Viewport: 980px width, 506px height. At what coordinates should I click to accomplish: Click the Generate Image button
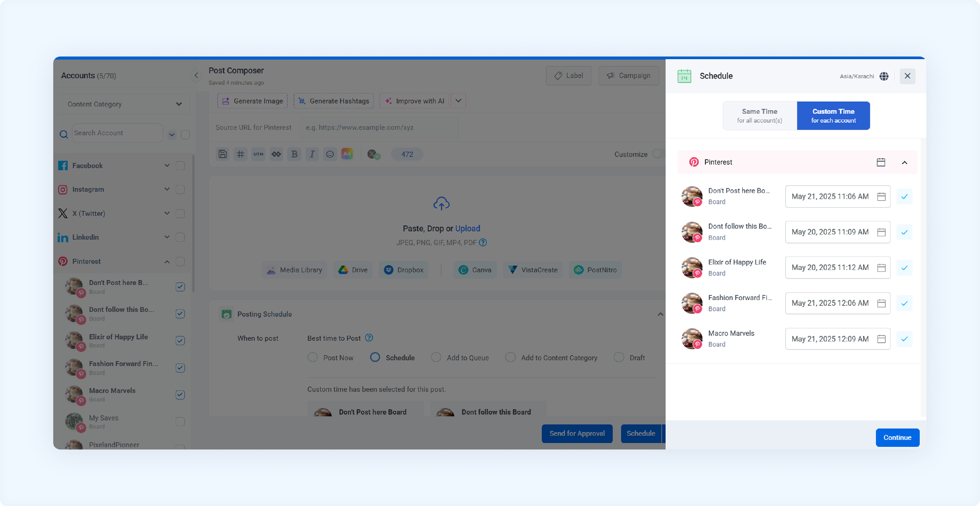pos(253,101)
